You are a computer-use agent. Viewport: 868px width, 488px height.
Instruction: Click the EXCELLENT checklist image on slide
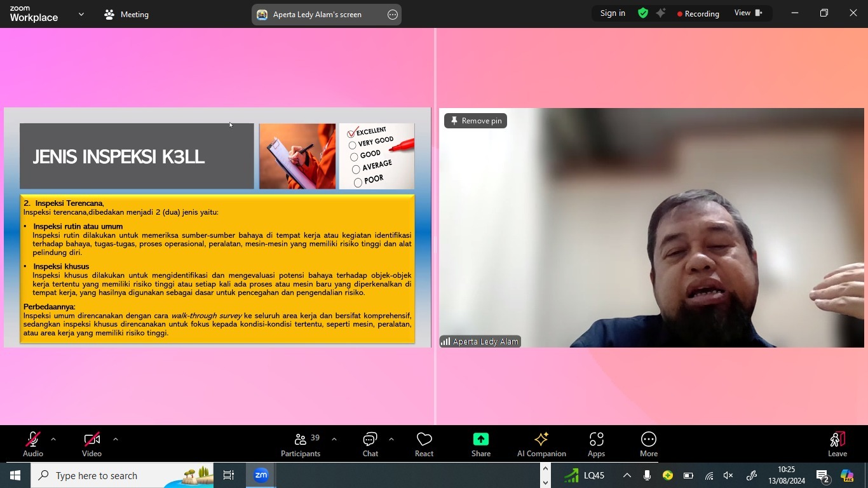click(x=377, y=156)
